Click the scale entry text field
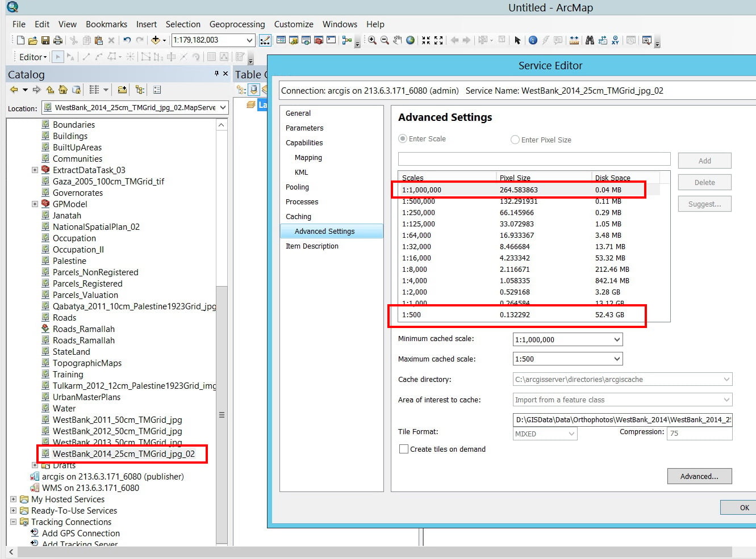Screen dimensions: 756x559 tap(534, 159)
